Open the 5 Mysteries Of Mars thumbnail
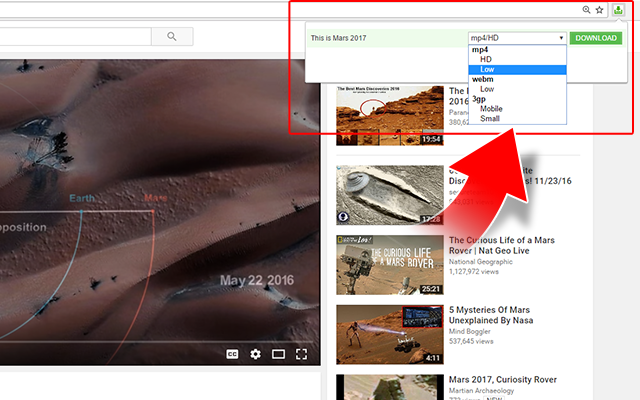Image resolution: width=640 pixels, height=400 pixels. pos(390,334)
